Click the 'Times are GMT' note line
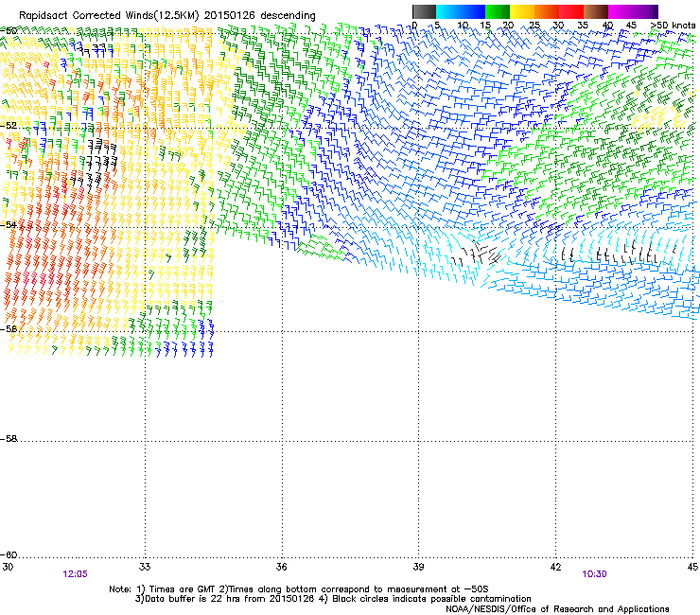This screenshot has height=615, width=700. pos(299,589)
